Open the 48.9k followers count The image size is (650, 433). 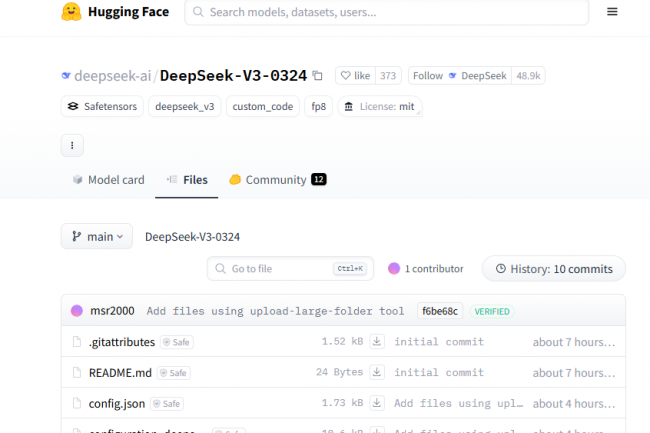pyautogui.click(x=528, y=75)
